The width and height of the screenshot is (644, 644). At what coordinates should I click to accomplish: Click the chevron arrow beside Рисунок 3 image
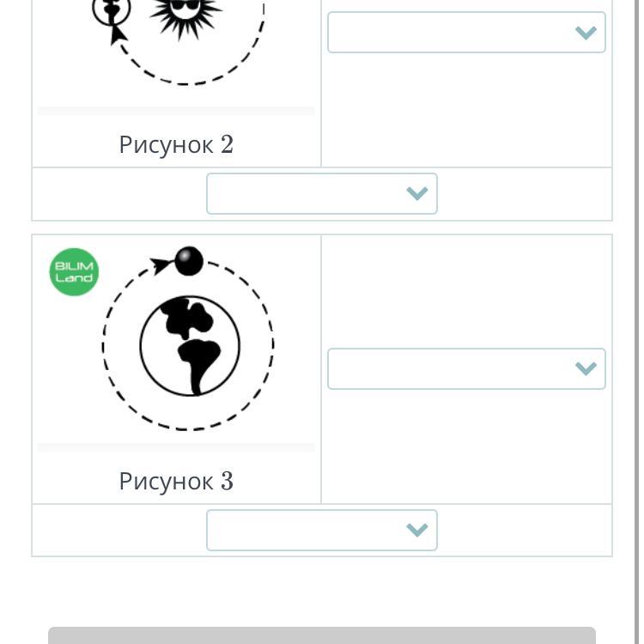(x=586, y=369)
